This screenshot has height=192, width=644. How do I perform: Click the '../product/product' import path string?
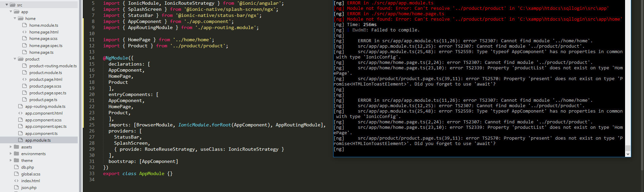(x=198, y=46)
